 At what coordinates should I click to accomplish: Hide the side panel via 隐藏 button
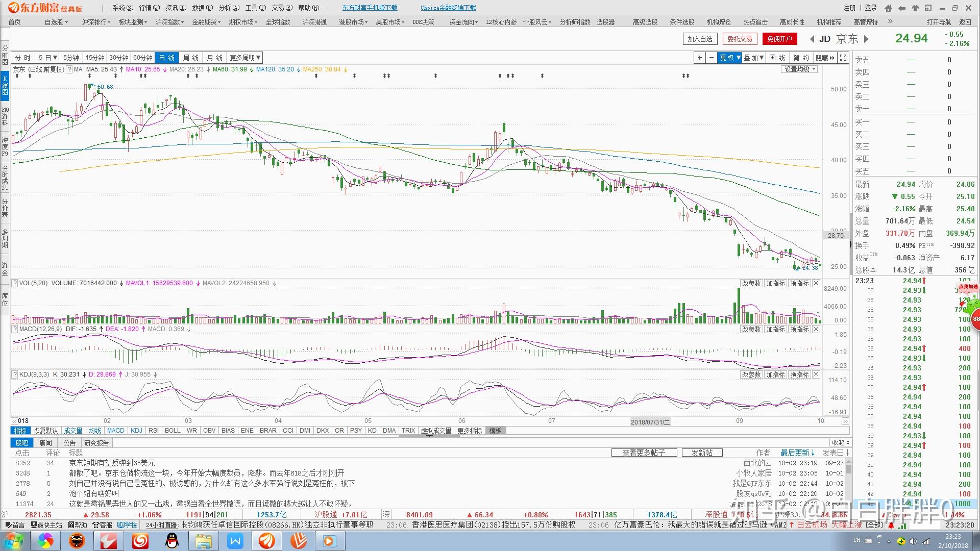[x=825, y=58]
